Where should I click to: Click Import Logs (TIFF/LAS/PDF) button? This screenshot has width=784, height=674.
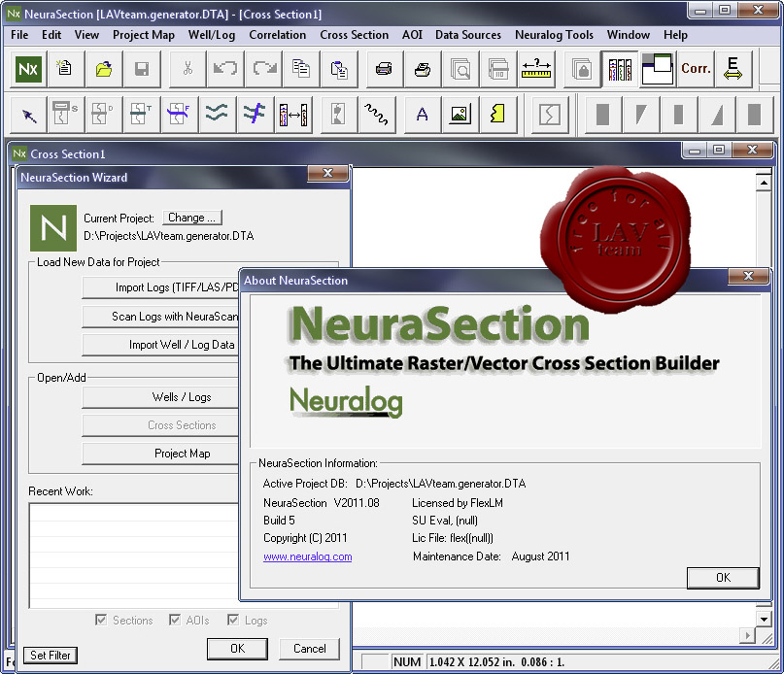point(160,287)
